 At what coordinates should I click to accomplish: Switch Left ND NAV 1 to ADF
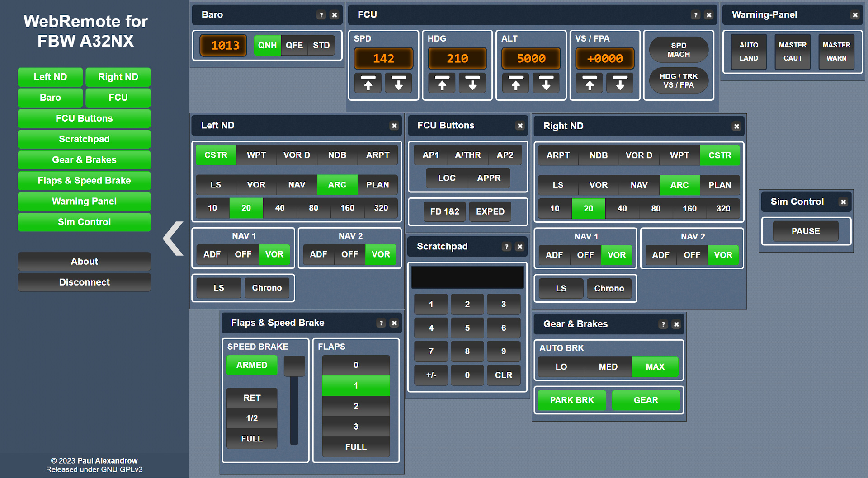point(211,254)
